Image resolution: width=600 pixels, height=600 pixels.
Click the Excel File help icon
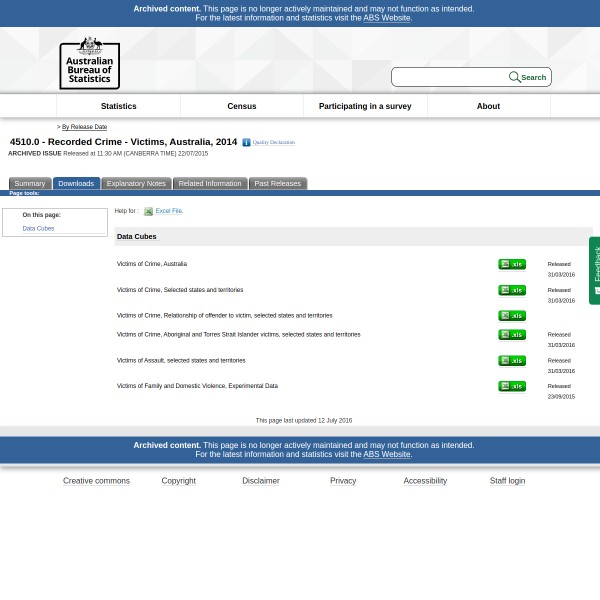(148, 212)
